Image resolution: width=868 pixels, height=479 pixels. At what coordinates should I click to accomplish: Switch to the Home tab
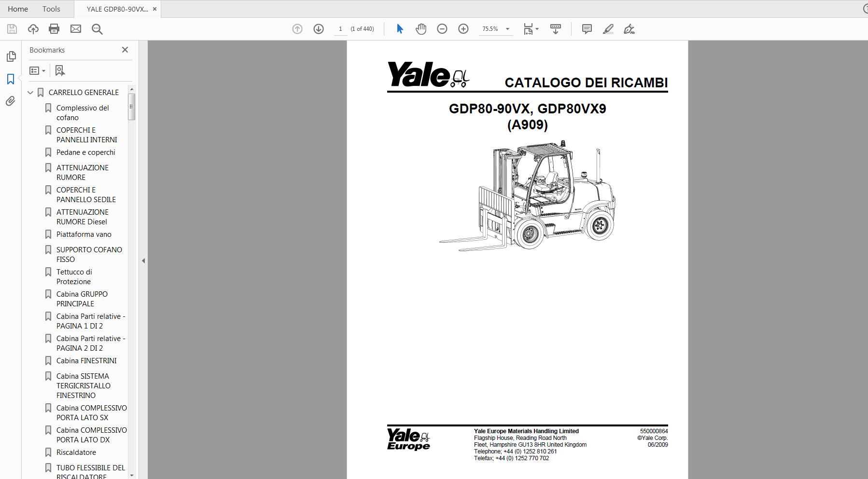(x=17, y=9)
